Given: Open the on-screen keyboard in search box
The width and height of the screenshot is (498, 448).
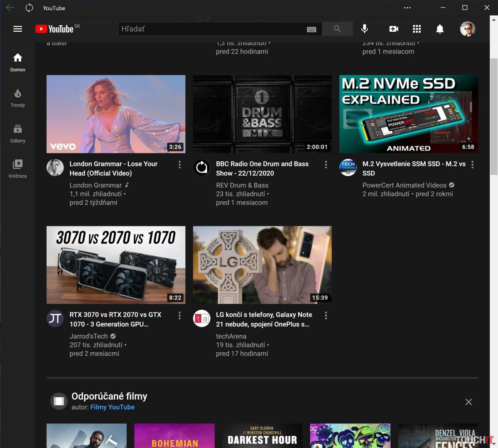Looking at the screenshot, I should coord(311,29).
